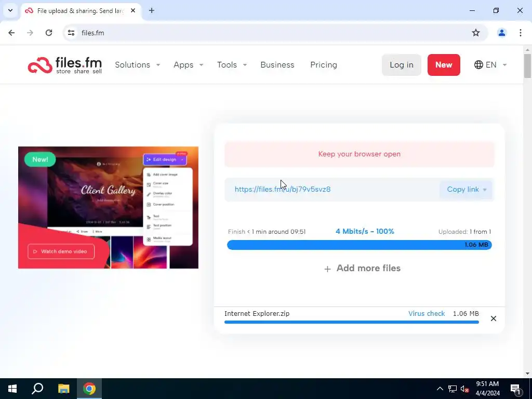Image resolution: width=532 pixels, height=399 pixels.
Task: Click the 4 Mbits/s - 100% status
Action: pyautogui.click(x=365, y=231)
